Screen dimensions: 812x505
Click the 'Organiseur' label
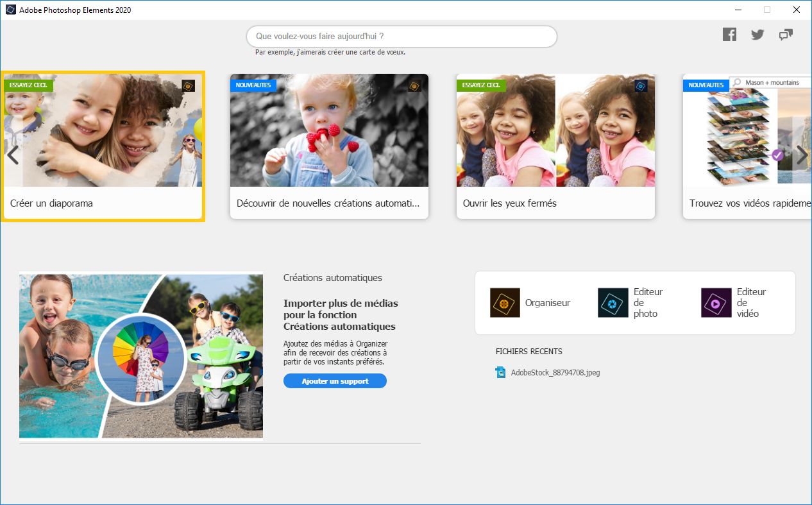point(548,303)
